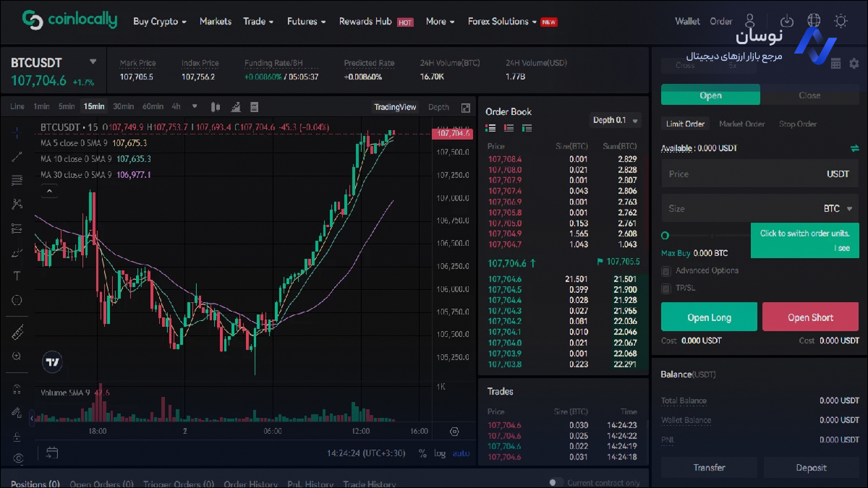Open the Buy Crypto dropdown menu
Viewport: 868px width, 488px height.
point(160,22)
